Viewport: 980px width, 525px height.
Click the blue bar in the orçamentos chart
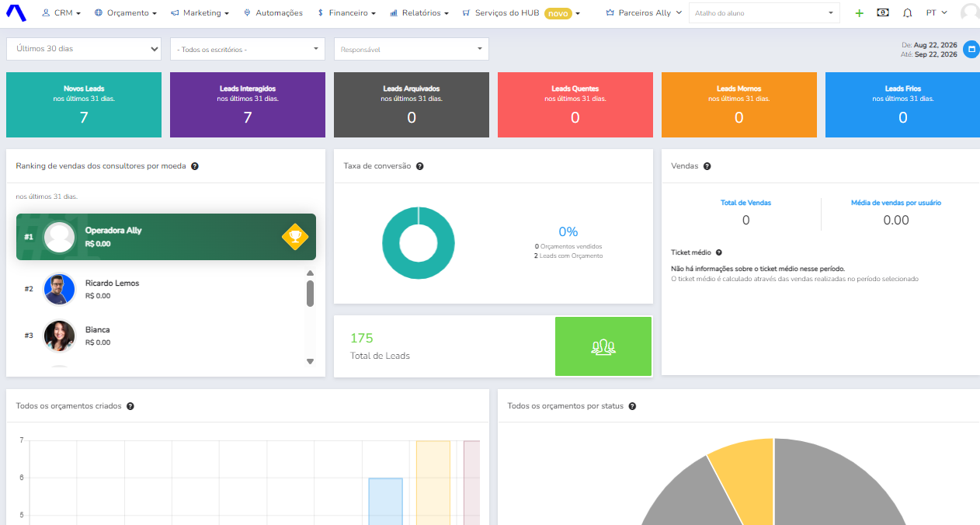click(x=385, y=501)
